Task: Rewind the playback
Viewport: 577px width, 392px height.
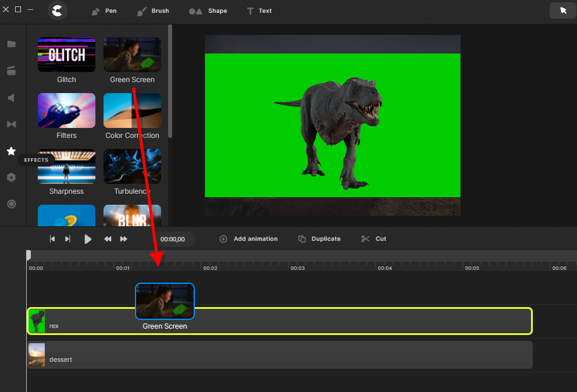Action: click(x=108, y=239)
